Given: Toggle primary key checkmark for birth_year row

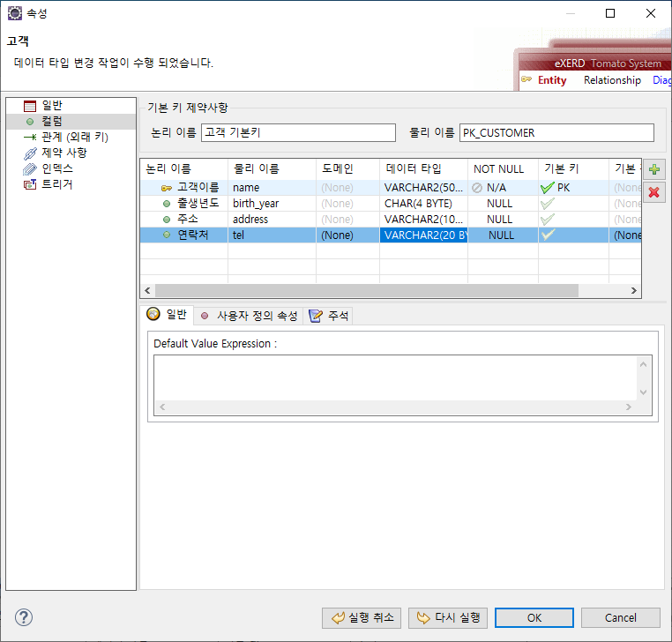Looking at the screenshot, I should 548,204.
